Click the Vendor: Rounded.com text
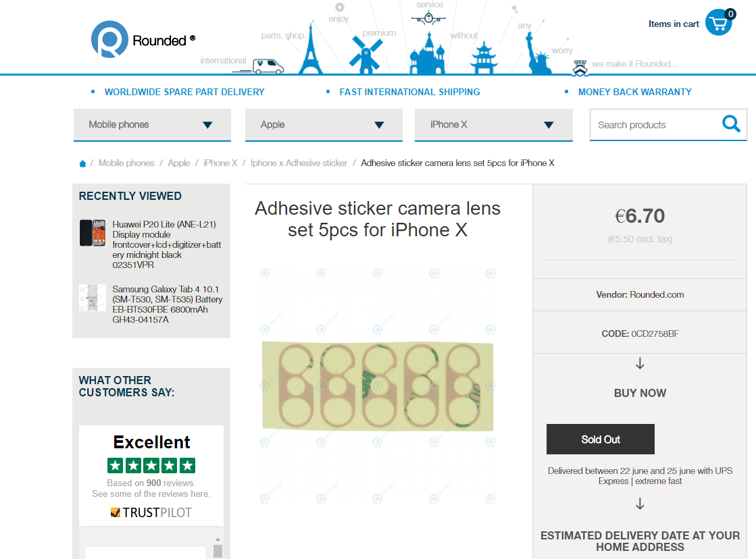This screenshot has height=559, width=756. click(640, 294)
